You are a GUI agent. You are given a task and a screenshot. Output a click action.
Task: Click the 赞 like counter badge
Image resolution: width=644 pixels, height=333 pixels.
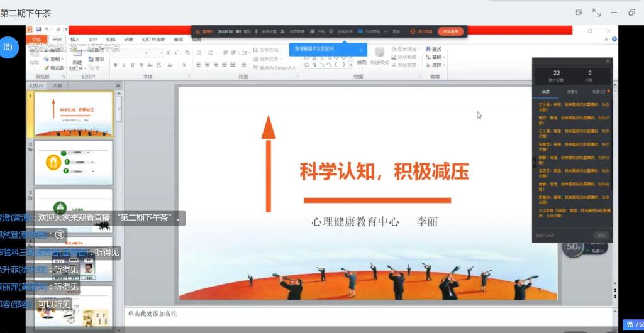[x=633, y=324]
